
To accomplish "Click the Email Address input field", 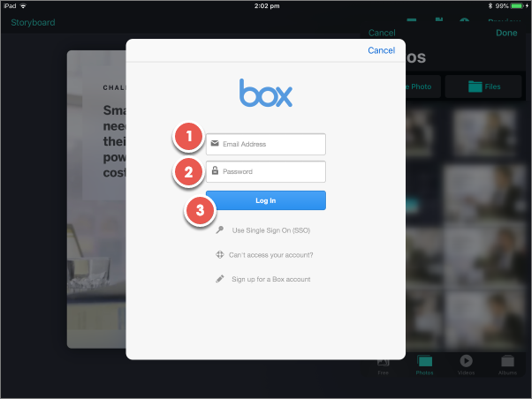I will [266, 144].
